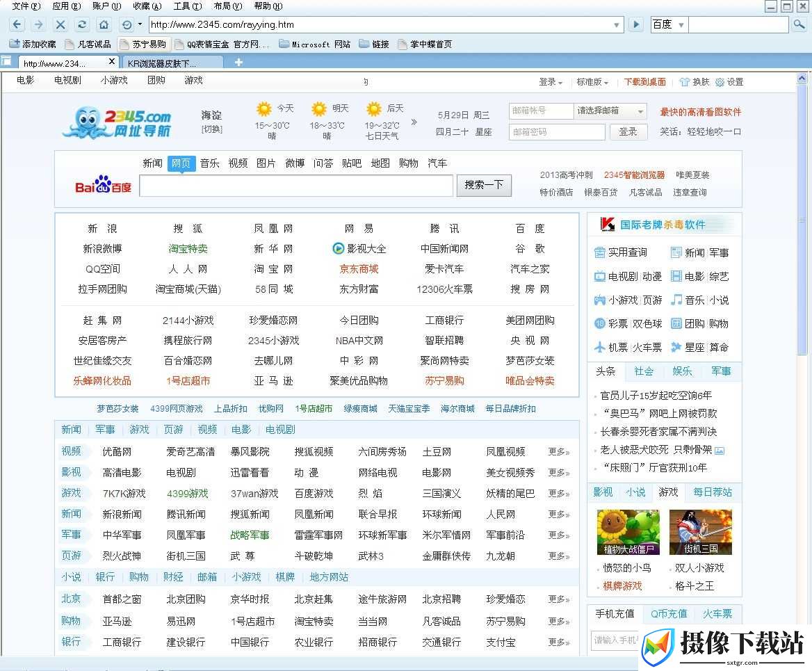
Task: Click the 邮箱帐号 input field
Action: tap(541, 111)
